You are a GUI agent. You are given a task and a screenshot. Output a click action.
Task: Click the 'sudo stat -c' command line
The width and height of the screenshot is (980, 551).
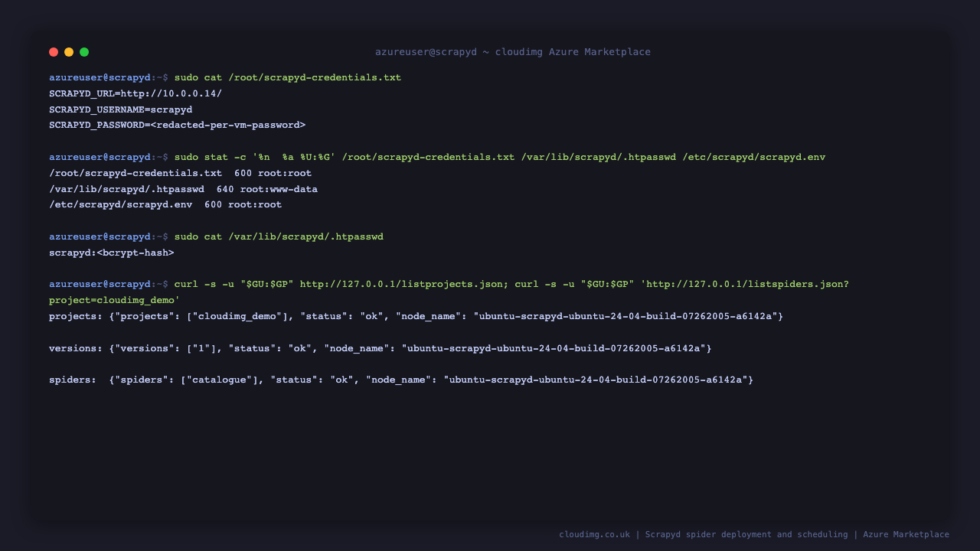(437, 157)
